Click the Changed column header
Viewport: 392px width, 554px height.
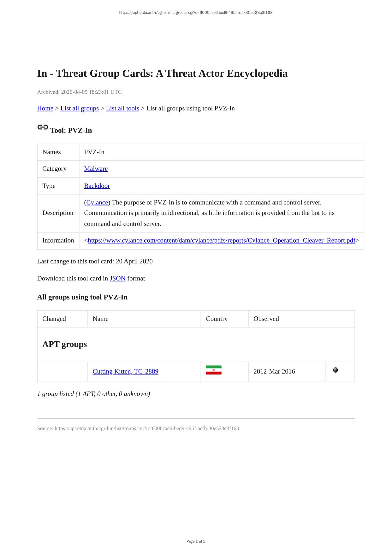tap(54, 319)
